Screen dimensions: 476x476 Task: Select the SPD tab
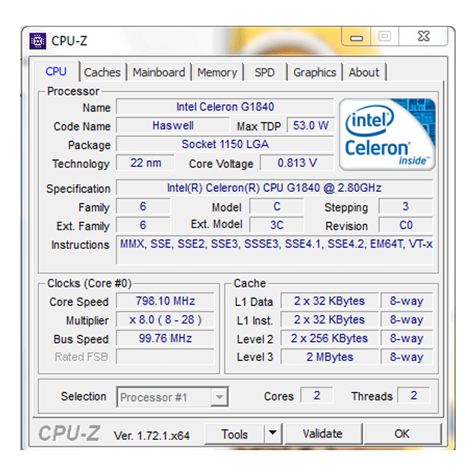265,73
